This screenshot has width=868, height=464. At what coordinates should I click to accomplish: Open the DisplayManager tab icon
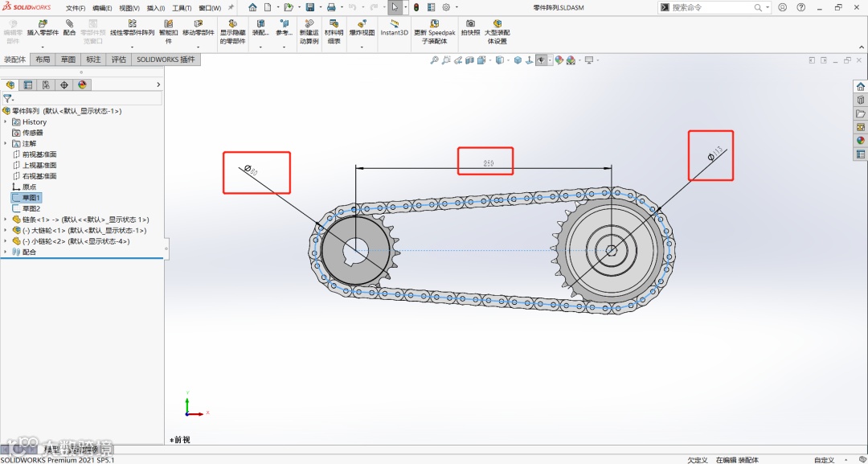click(x=83, y=84)
